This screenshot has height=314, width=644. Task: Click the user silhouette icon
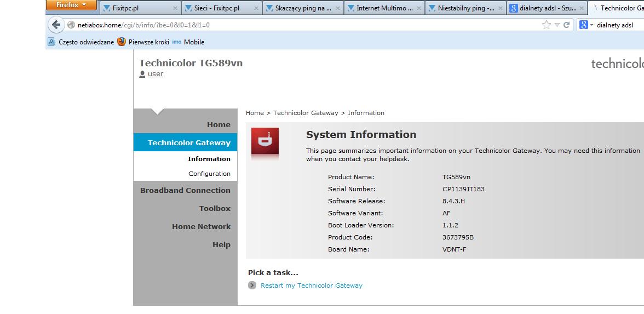142,74
